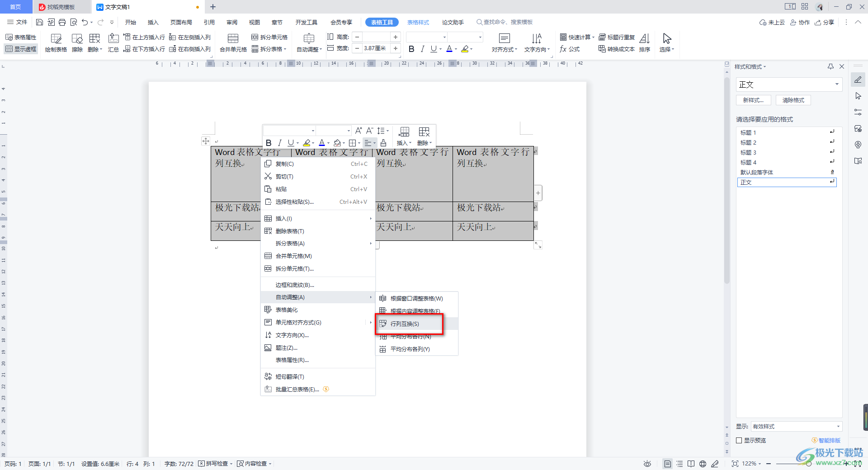Click the Collaborate (协作) button

click(800, 22)
